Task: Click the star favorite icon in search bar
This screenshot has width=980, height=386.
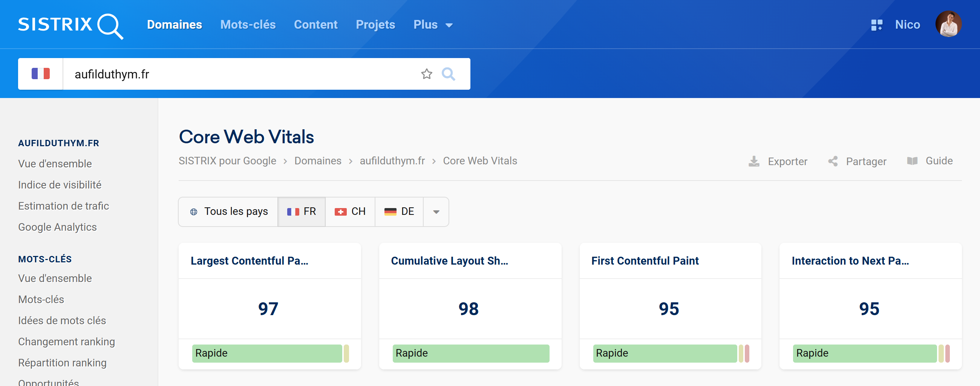Action: coord(426,74)
